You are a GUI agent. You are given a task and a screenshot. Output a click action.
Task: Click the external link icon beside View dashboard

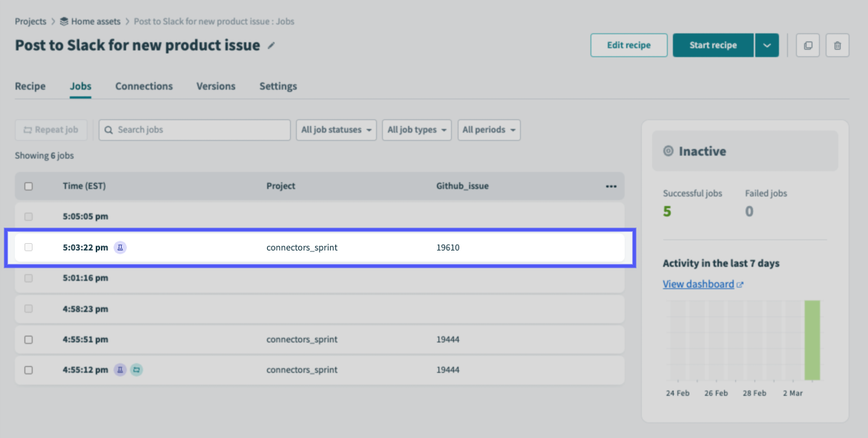click(740, 284)
